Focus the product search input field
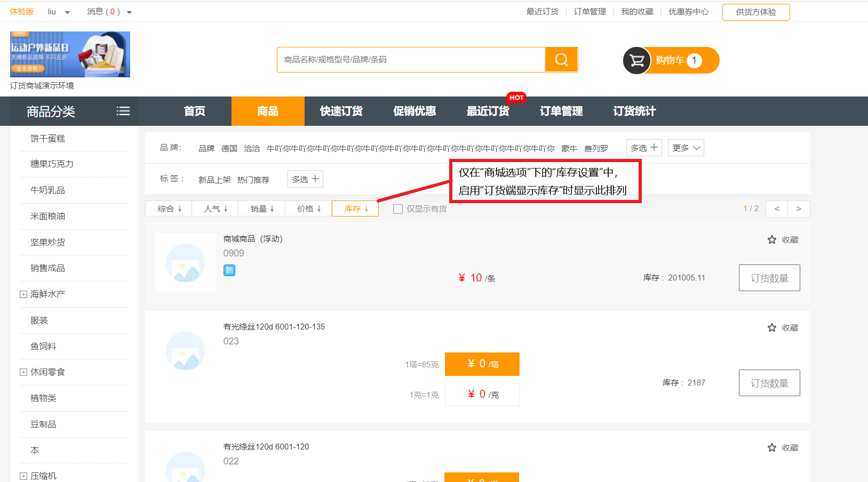 pyautogui.click(x=411, y=60)
